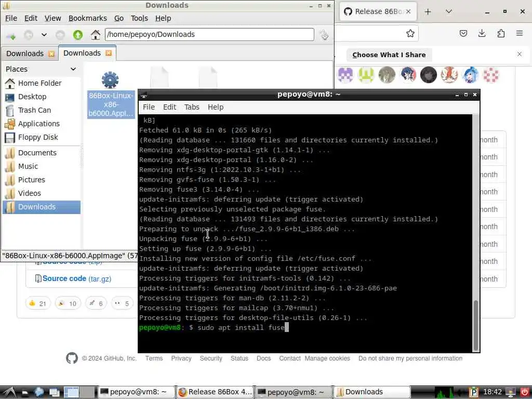Viewport: 532px width, 399px height.
Task: Open file manager Bookmarks menu
Action: [x=87, y=18]
